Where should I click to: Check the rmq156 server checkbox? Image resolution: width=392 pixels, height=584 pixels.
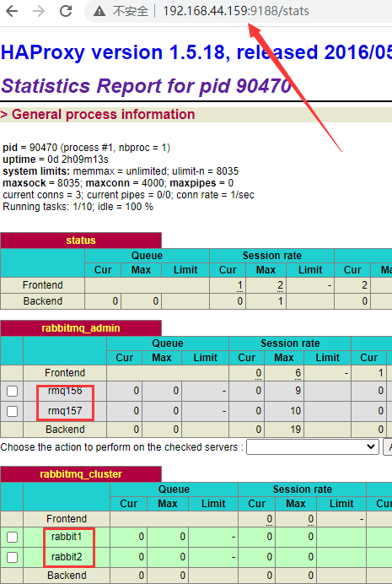pos(13,391)
